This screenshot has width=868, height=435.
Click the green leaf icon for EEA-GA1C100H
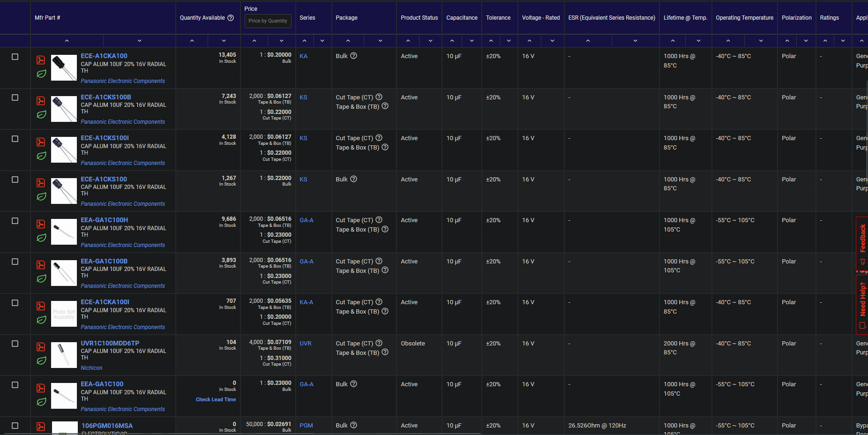pyautogui.click(x=41, y=237)
